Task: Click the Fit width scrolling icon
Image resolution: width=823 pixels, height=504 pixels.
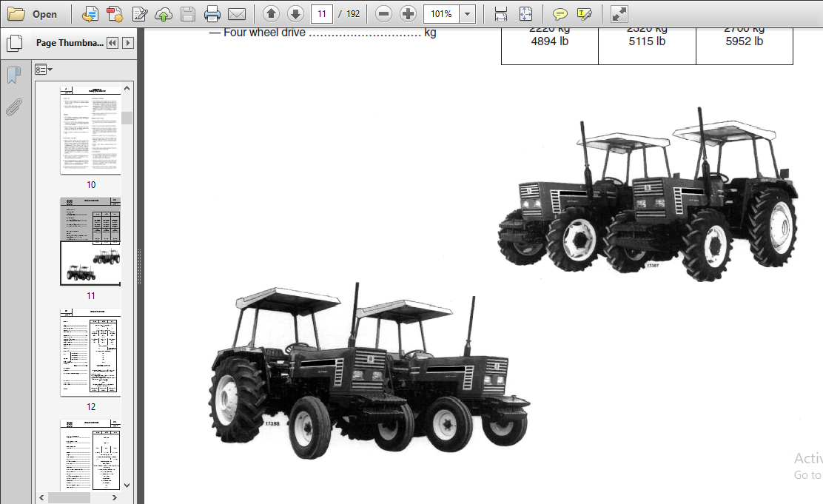Action: (x=501, y=14)
